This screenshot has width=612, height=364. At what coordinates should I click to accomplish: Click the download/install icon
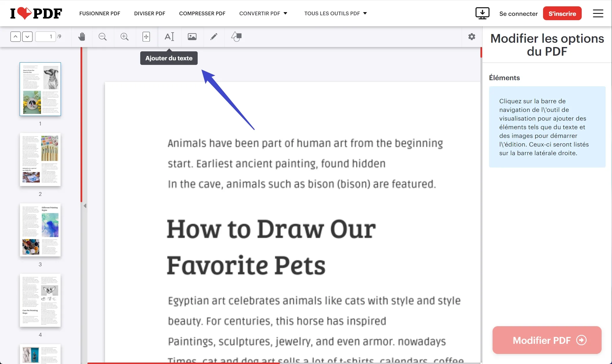pos(482,13)
